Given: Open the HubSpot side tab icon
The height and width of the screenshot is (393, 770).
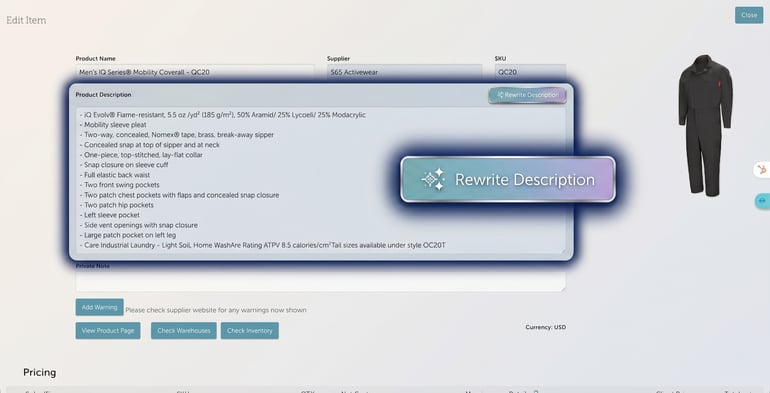Looking at the screenshot, I should tap(762, 170).
